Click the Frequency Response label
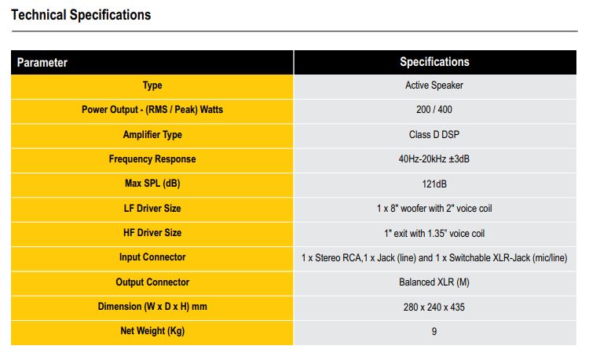 [152, 159]
